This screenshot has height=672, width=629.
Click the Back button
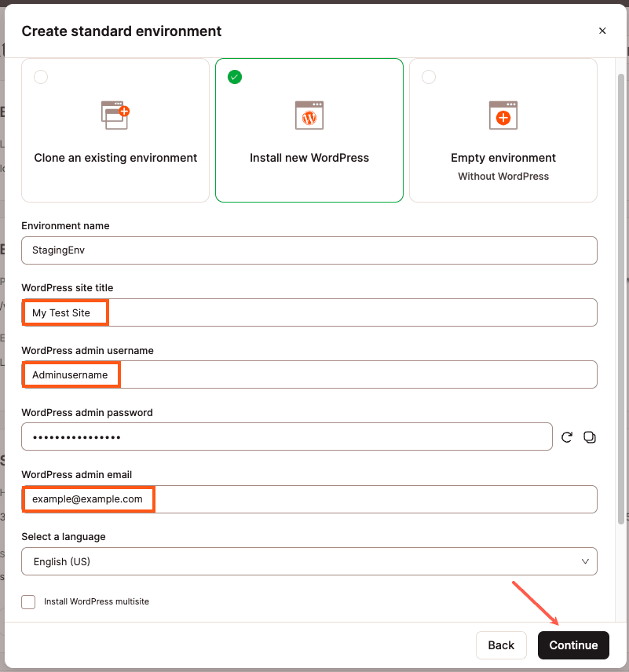501,645
